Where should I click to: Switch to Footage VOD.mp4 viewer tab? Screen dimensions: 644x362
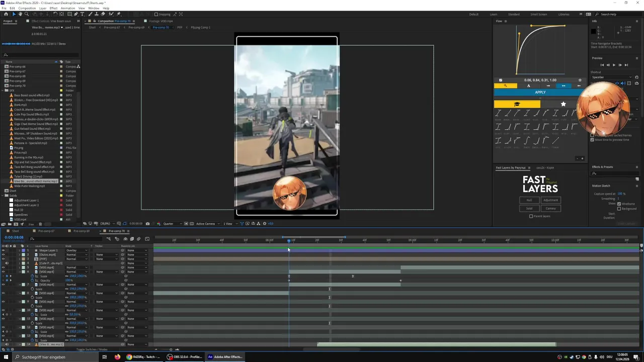coord(161,21)
